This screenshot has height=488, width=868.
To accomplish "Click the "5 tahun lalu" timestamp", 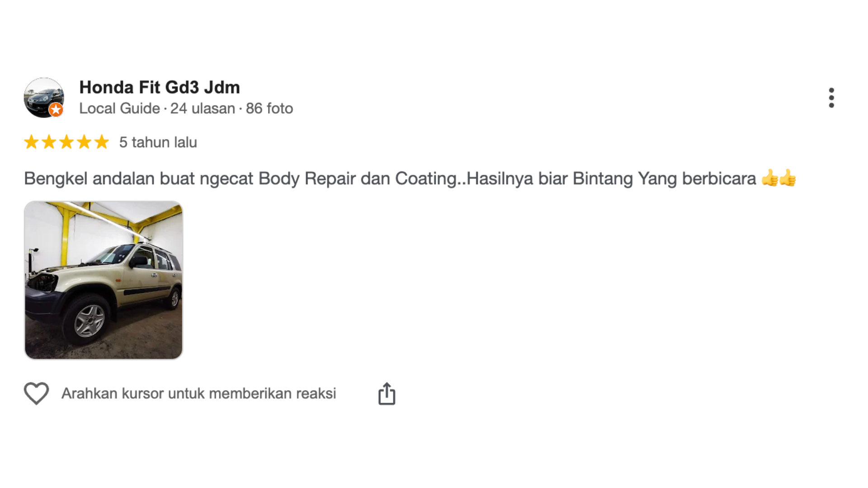I will coord(158,142).
